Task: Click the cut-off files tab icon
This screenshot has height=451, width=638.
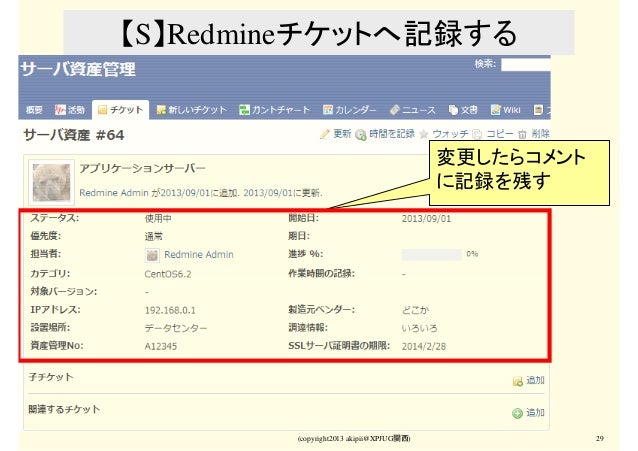Action: 538,110
